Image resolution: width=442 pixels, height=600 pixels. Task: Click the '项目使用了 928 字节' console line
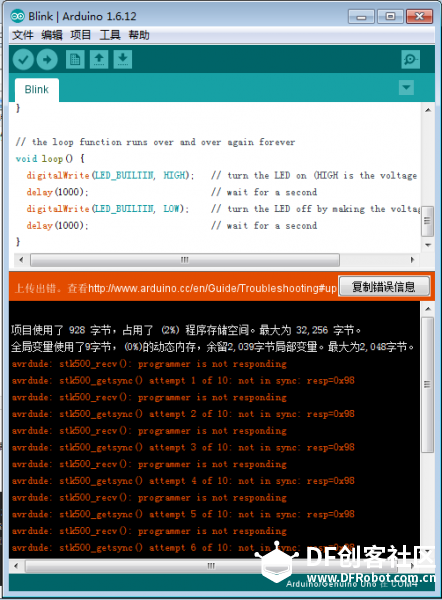(186, 330)
